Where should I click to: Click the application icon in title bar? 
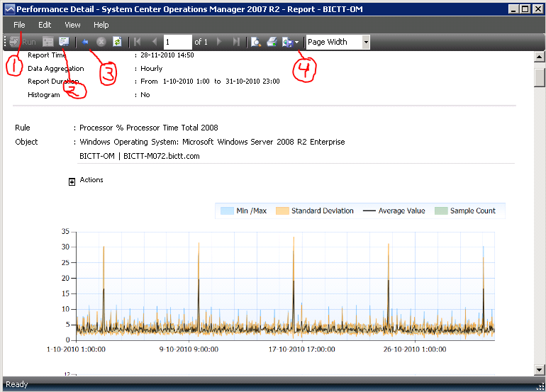(x=10, y=9)
